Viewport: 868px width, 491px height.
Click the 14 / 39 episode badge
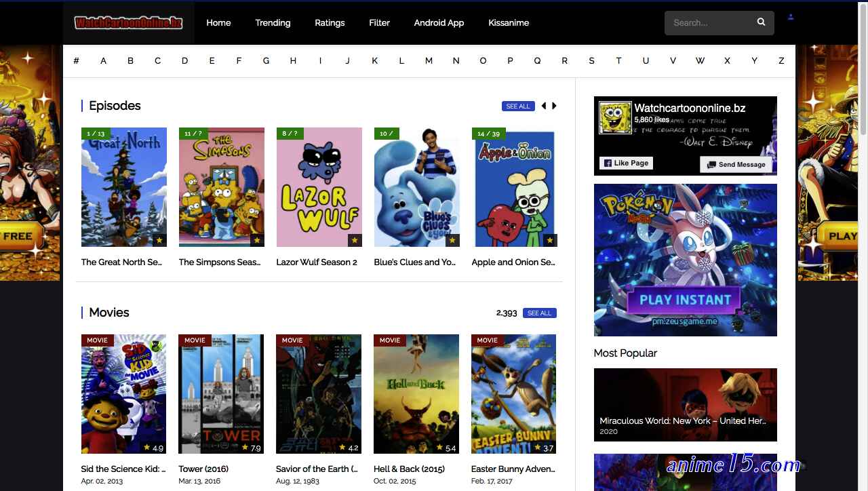tap(488, 134)
